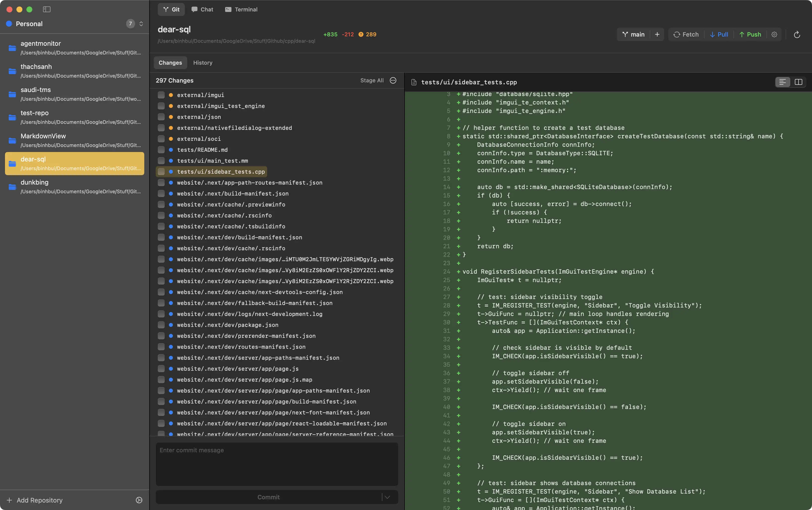The image size is (812, 510).
Task: Create a new branch with the plus icon
Action: [x=657, y=34]
